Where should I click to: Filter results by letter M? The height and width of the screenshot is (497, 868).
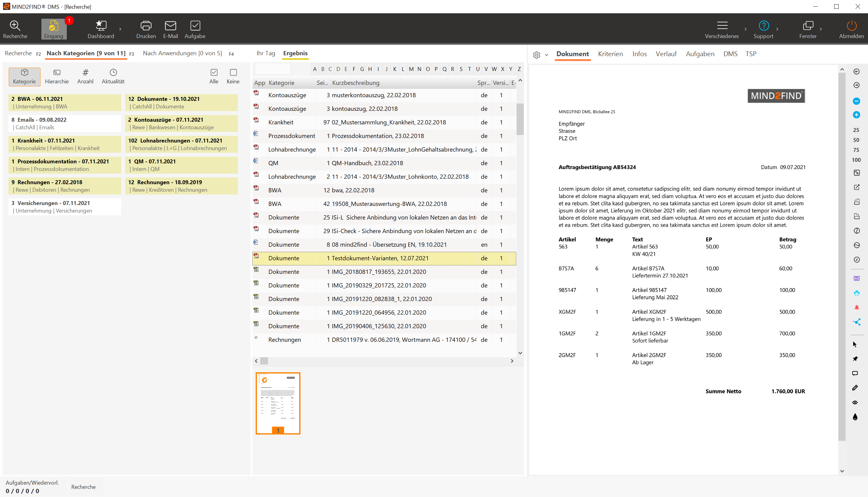[x=411, y=69]
